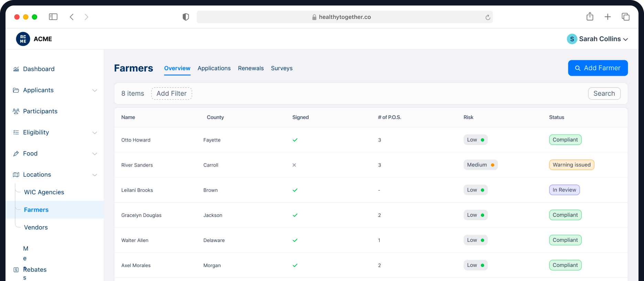Image resolution: width=644 pixels, height=281 pixels.
Task: Collapse the Locations sidebar section
Action: click(94, 175)
